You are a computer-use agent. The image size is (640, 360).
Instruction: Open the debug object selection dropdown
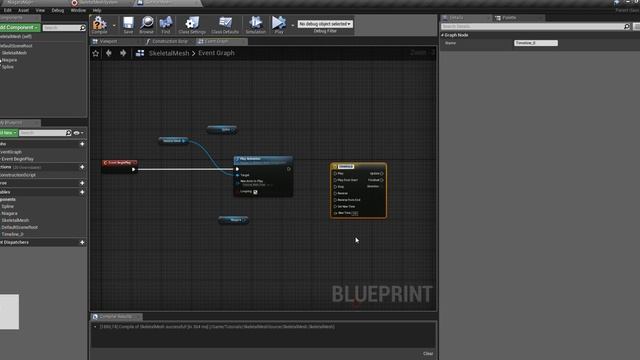[325, 24]
